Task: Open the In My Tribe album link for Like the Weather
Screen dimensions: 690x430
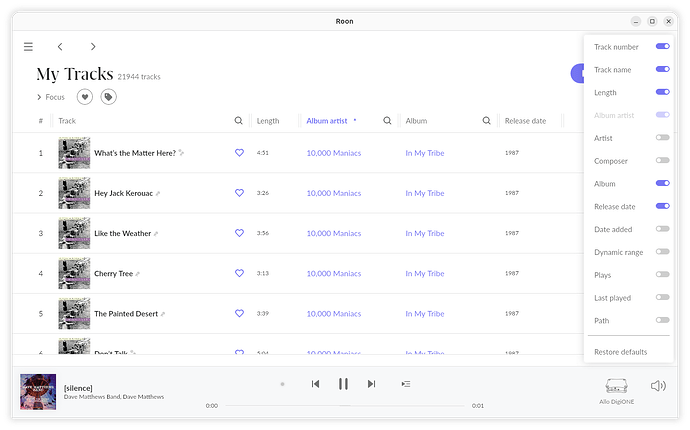Action: point(426,233)
